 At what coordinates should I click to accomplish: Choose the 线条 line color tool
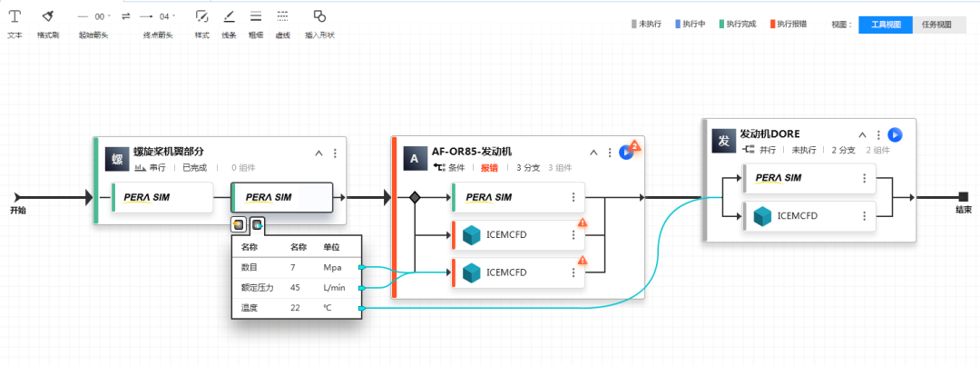tap(229, 16)
